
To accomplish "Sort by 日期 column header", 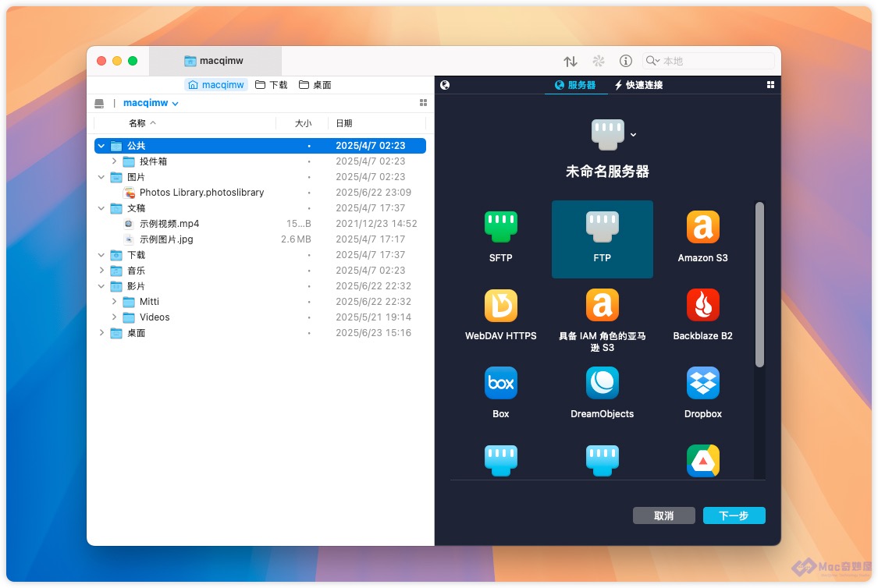I will click(x=344, y=124).
